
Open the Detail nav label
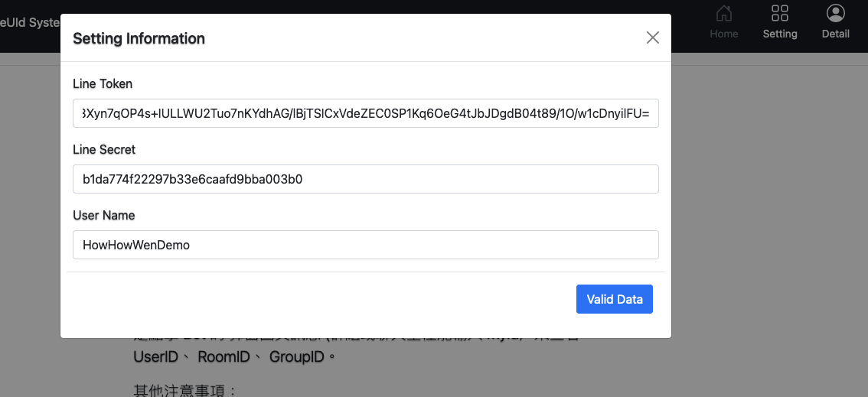pyautogui.click(x=835, y=34)
